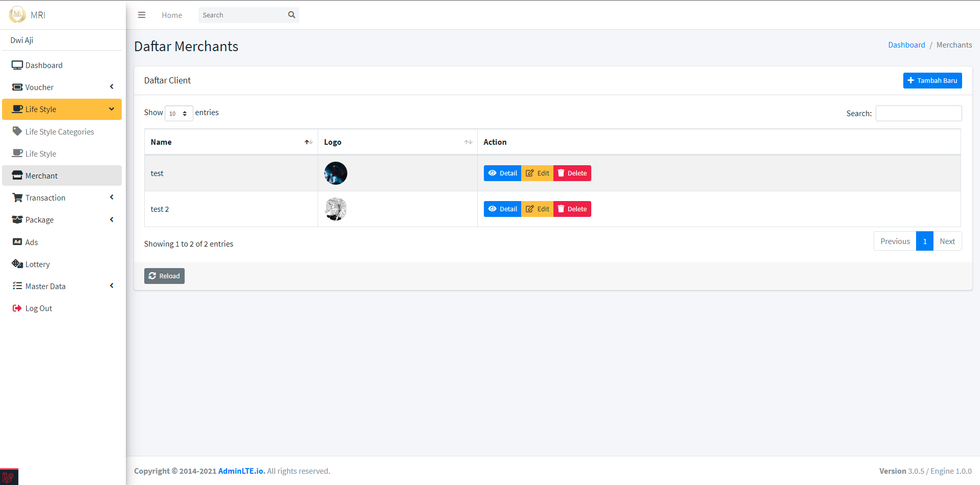Sort table by Name column arrows
The image size is (980, 485).
pos(308,142)
